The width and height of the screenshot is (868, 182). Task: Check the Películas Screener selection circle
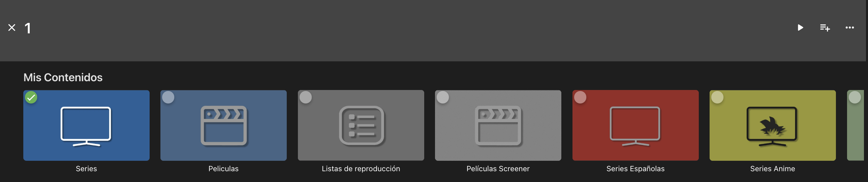coord(443,98)
